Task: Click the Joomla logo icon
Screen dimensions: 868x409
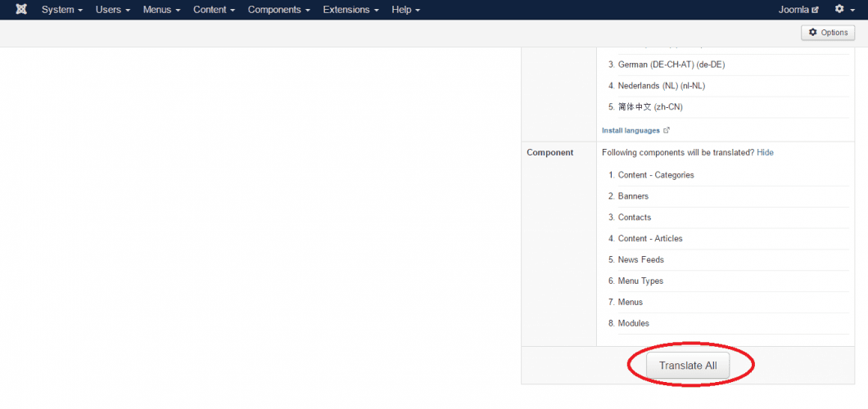Action: 21,10
